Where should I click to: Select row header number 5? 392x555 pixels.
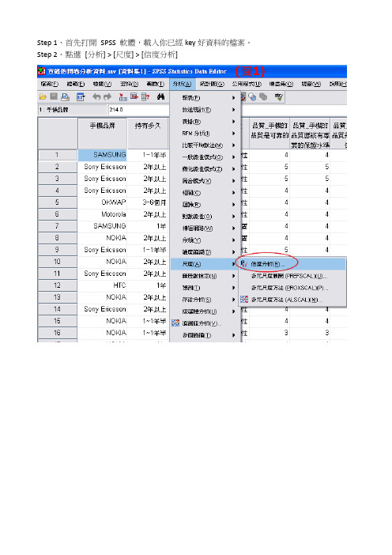[58, 202]
